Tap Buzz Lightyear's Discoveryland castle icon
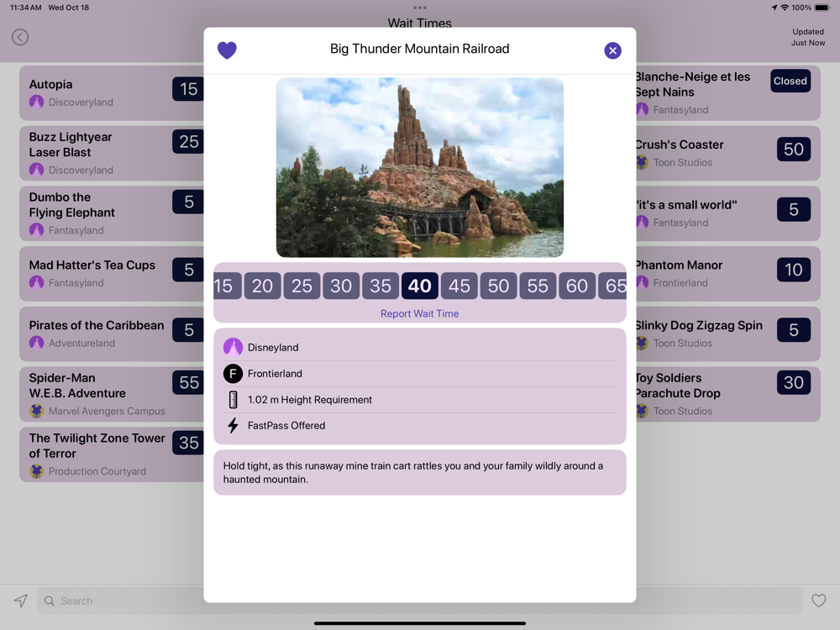The image size is (840, 630). [36, 170]
